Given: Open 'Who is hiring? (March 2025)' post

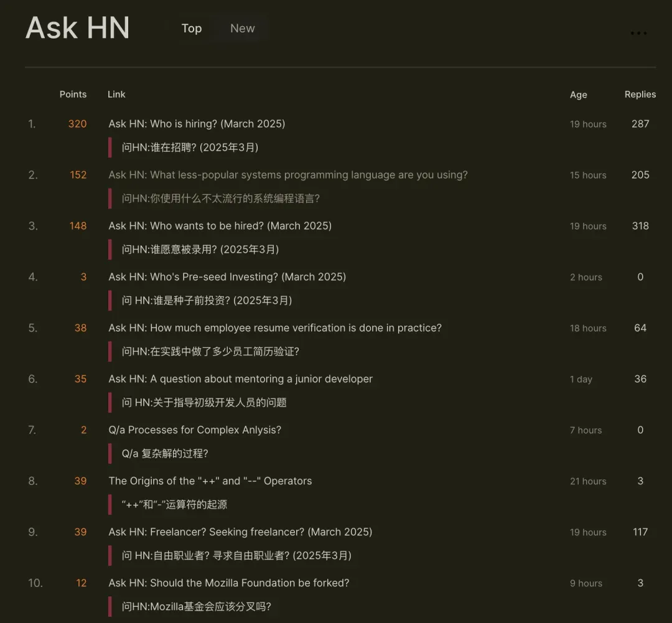Looking at the screenshot, I should coord(197,124).
